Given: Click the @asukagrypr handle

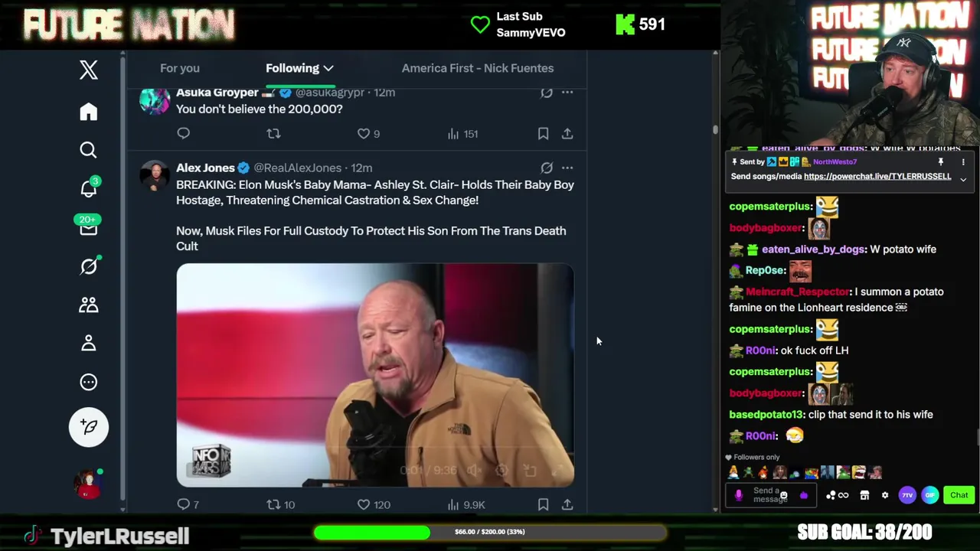Looking at the screenshot, I should pyautogui.click(x=329, y=93).
